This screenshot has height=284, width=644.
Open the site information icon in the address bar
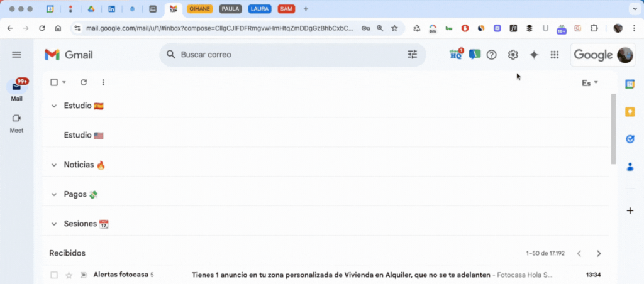pos(77,28)
